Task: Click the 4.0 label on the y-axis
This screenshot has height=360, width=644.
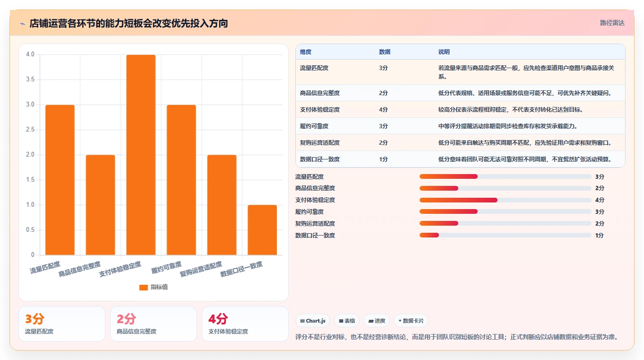Action: click(x=30, y=54)
